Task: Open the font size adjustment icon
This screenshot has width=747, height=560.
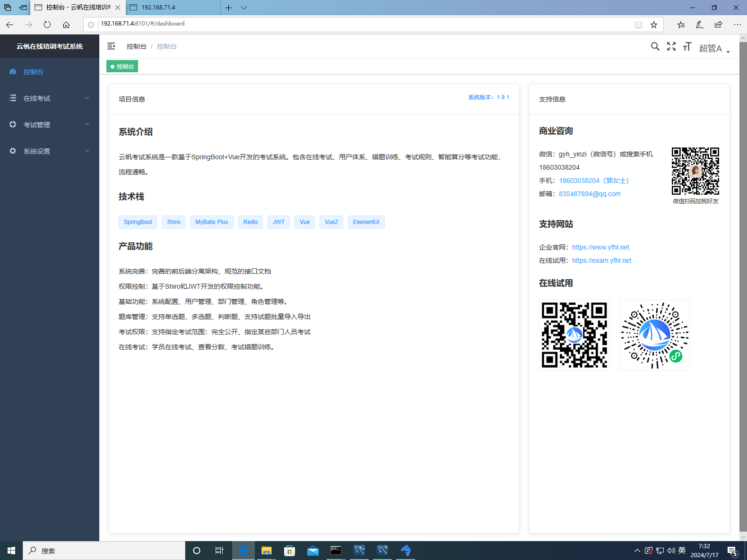Action: click(x=687, y=46)
